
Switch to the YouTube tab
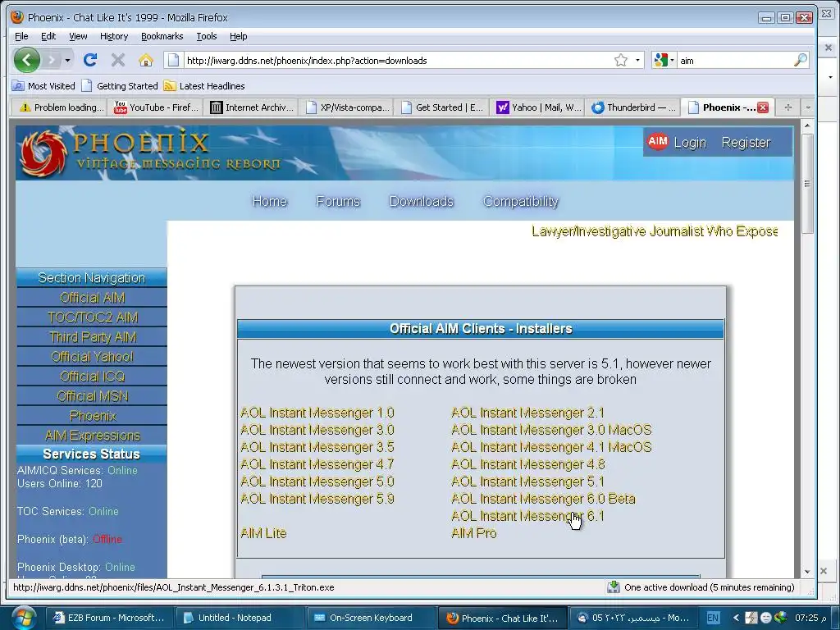[156, 107]
